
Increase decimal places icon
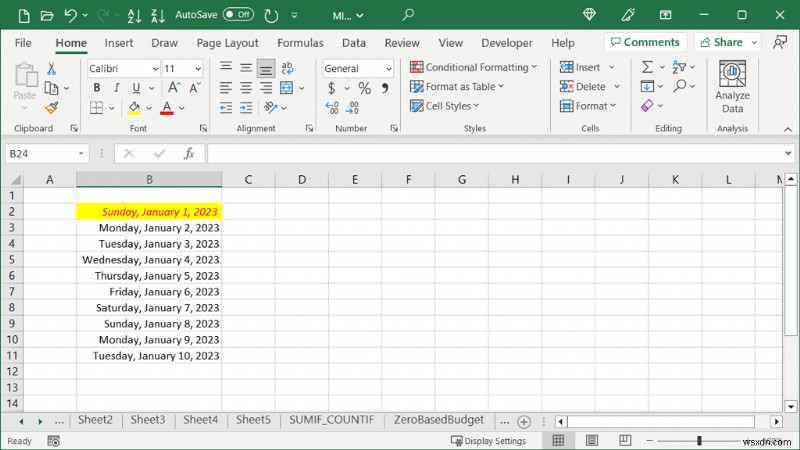[x=332, y=108]
